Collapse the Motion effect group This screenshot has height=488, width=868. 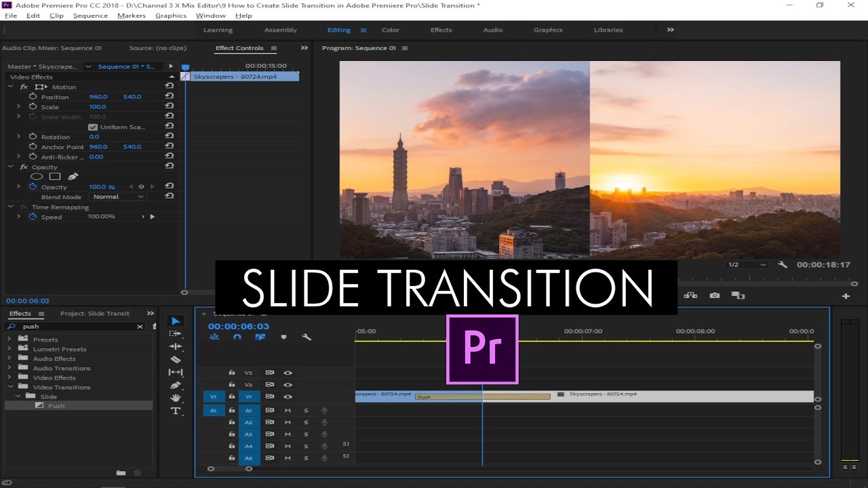(x=11, y=87)
